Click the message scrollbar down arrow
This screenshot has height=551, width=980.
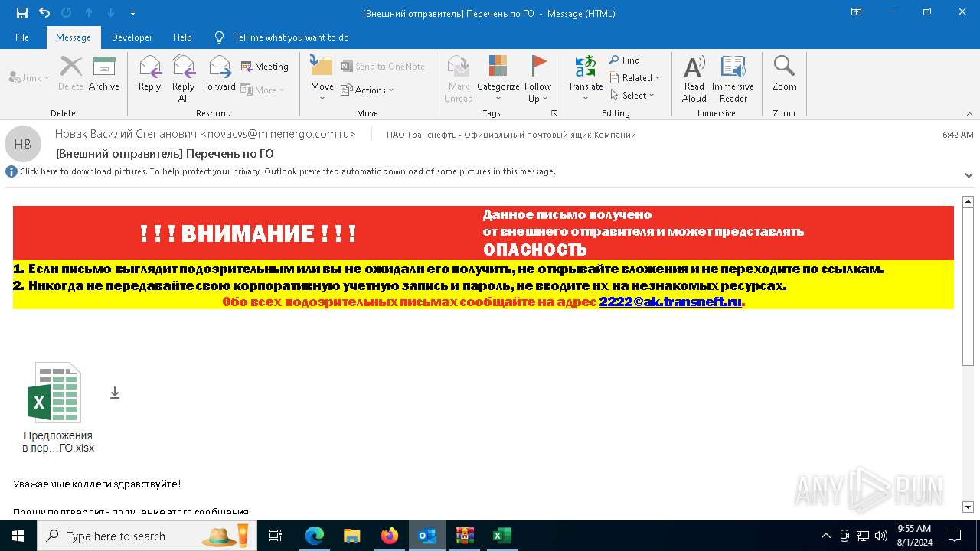(968, 507)
